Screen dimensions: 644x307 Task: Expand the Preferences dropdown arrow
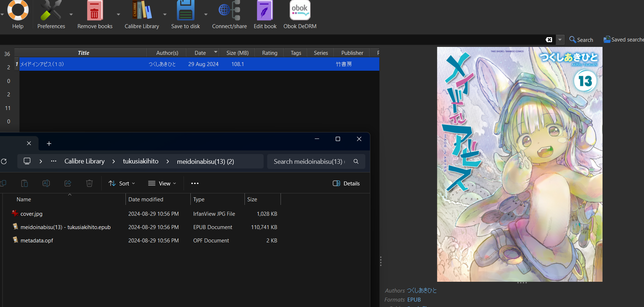click(71, 14)
